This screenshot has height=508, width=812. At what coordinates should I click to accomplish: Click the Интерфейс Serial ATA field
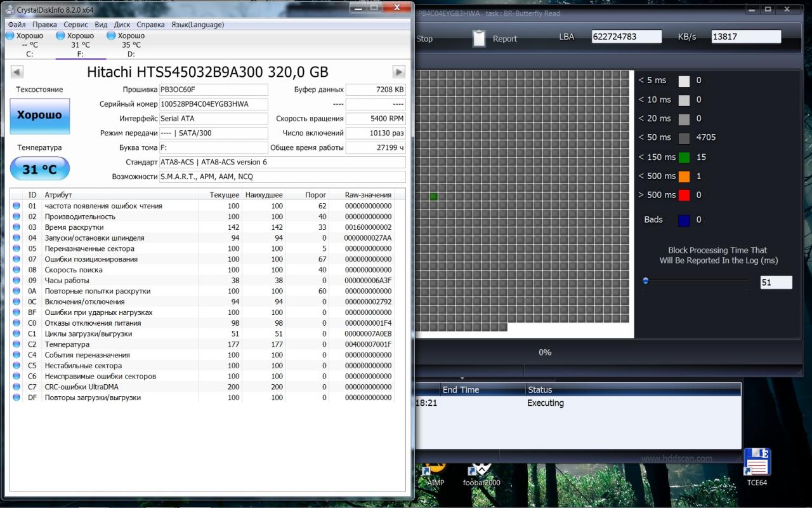coord(213,119)
